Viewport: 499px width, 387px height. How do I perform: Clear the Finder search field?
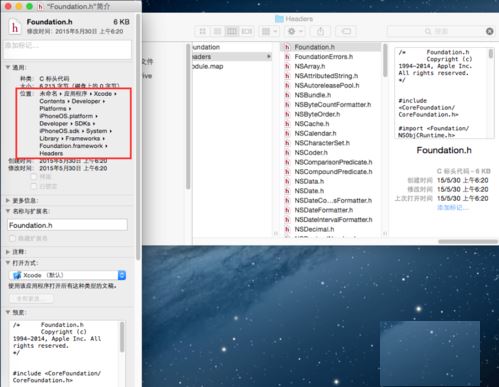(x=489, y=31)
